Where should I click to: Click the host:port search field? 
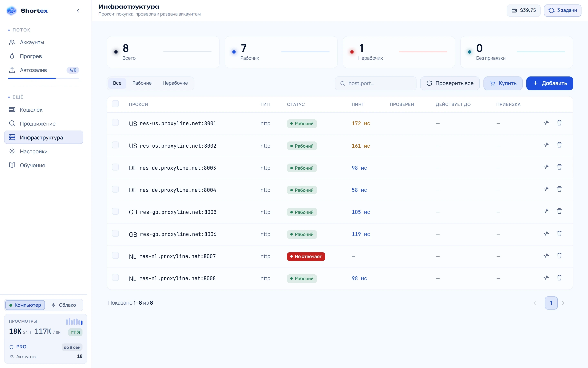click(376, 83)
